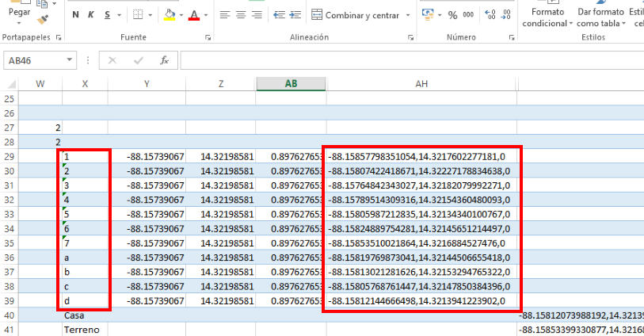Apply italic with the K button
This screenshot has height=336, width=644.
coord(91,15)
